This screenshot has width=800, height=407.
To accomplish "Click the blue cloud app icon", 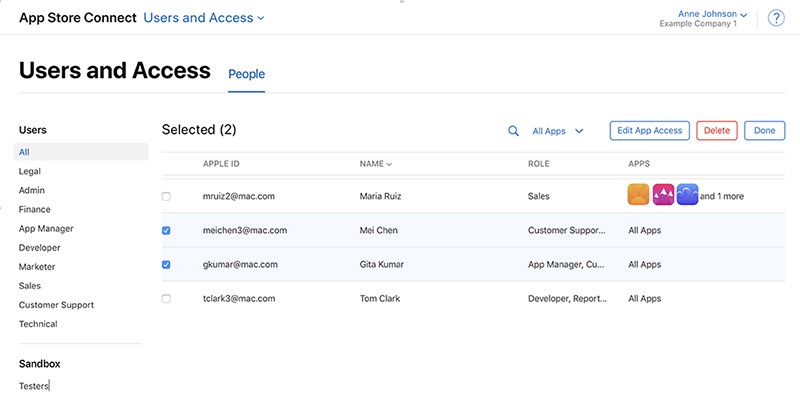I will point(687,195).
